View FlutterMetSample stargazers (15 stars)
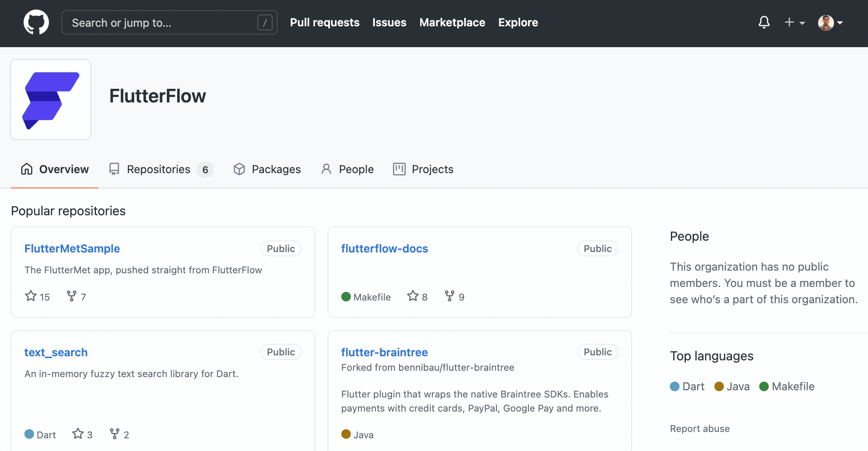 pos(37,296)
